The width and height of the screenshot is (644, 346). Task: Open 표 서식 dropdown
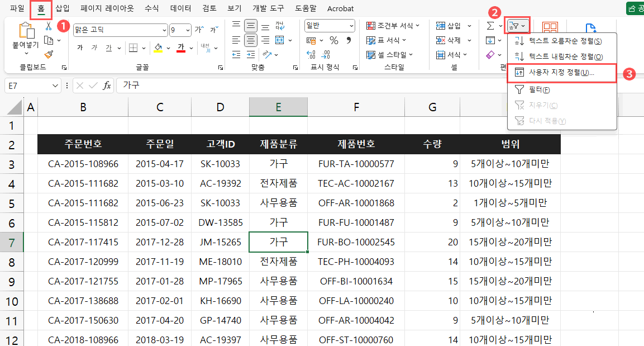click(x=386, y=40)
